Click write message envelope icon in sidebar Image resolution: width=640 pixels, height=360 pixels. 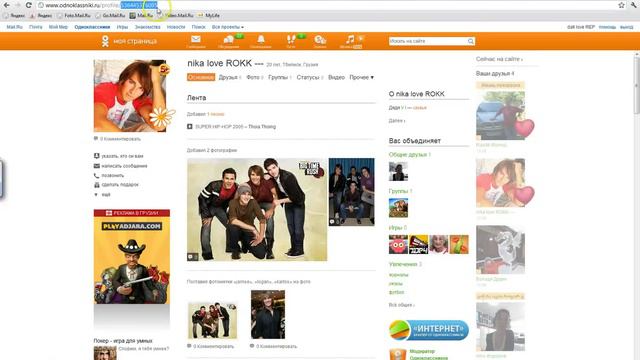pyautogui.click(x=96, y=166)
